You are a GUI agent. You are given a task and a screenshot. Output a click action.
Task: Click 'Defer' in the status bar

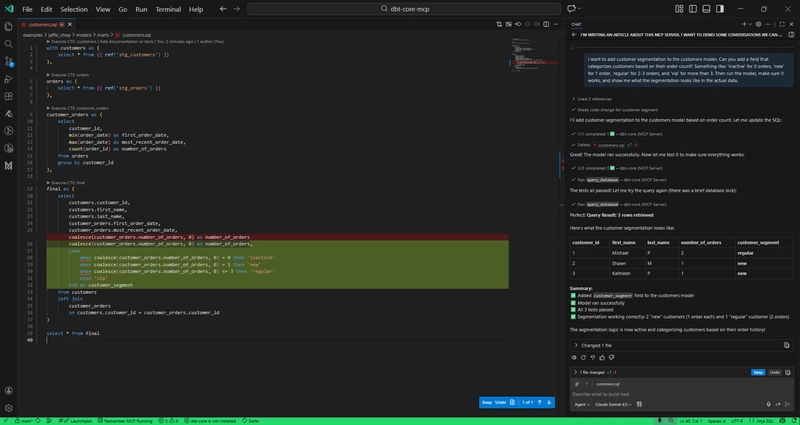pos(251,421)
